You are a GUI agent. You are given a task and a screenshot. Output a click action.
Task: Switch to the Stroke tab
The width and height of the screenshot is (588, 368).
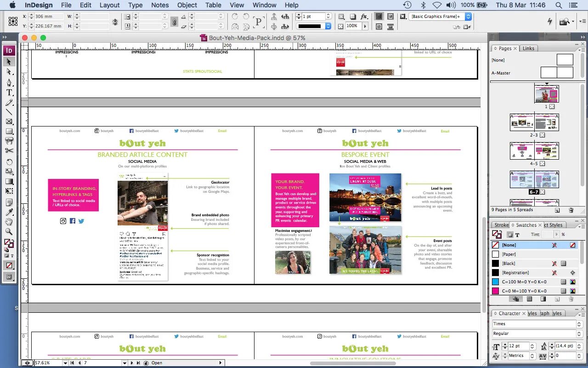pos(501,225)
